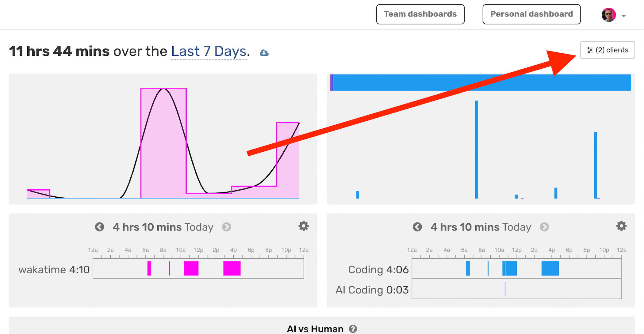Open settings gear on Coding timeline panel
The width and height of the screenshot is (644, 334).
621,226
